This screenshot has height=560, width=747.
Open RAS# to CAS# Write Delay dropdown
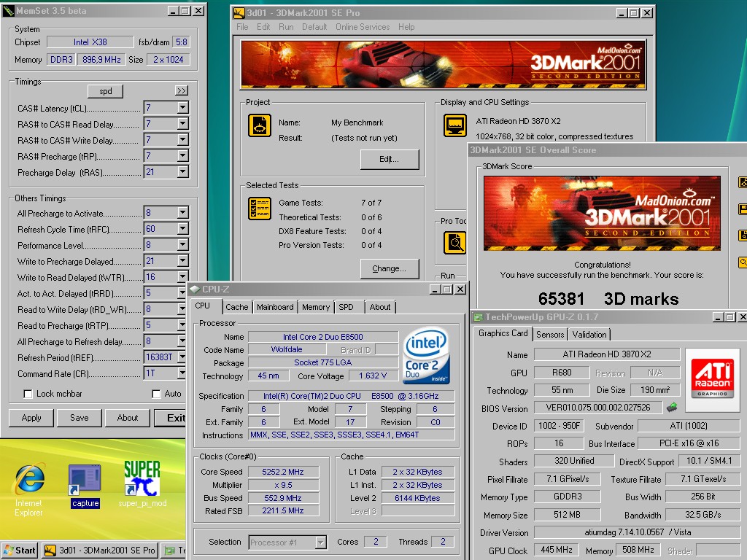pyautogui.click(x=183, y=139)
